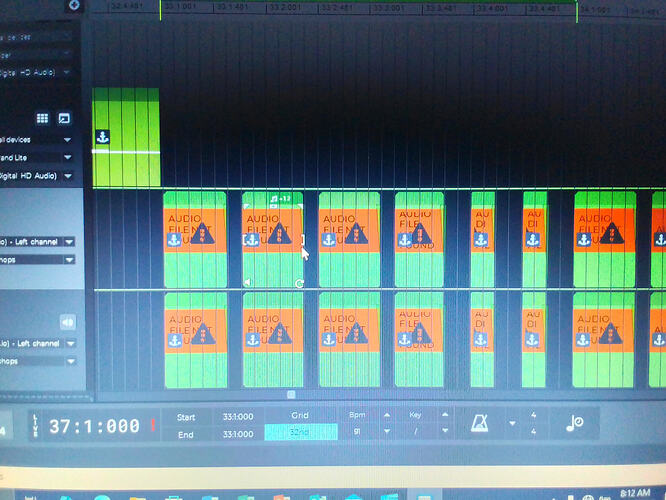
Task: Click the screen icon beside the grid view icon
Action: [64, 118]
